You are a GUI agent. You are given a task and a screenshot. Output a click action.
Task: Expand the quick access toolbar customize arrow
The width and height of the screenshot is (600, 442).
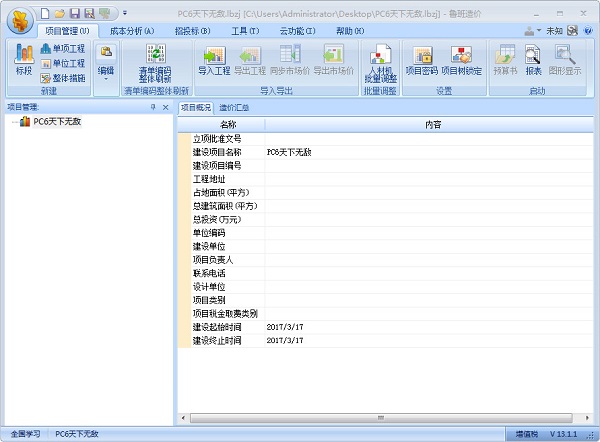point(125,13)
